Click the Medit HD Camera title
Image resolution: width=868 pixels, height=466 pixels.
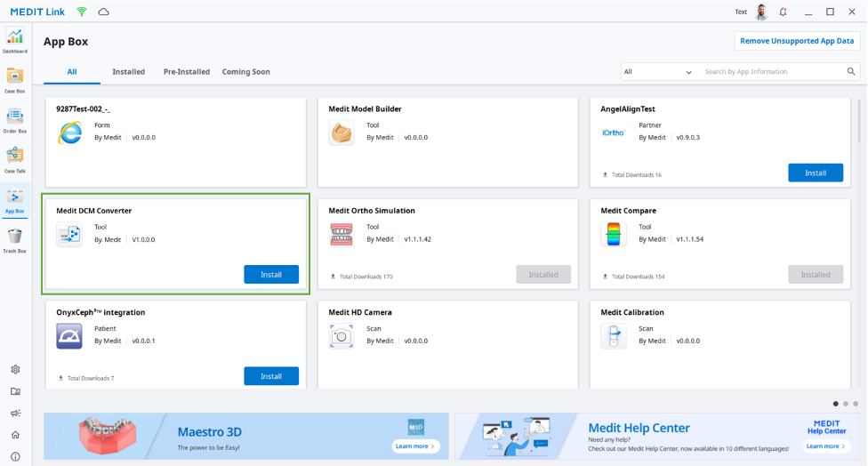click(x=360, y=312)
